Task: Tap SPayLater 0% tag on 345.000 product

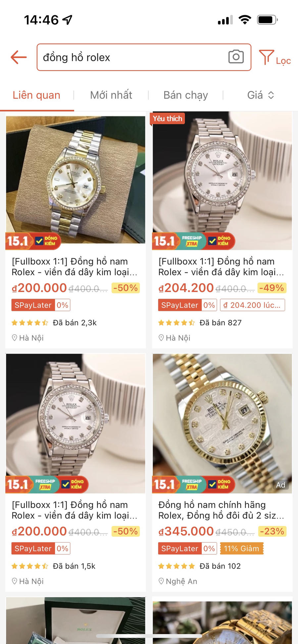Action: pyautogui.click(x=187, y=548)
